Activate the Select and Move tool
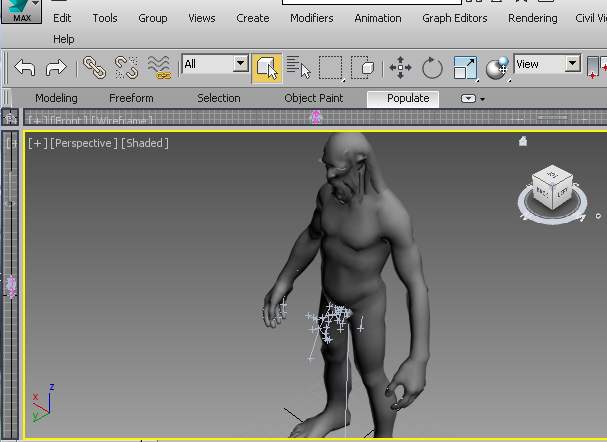The image size is (607, 442). click(400, 68)
